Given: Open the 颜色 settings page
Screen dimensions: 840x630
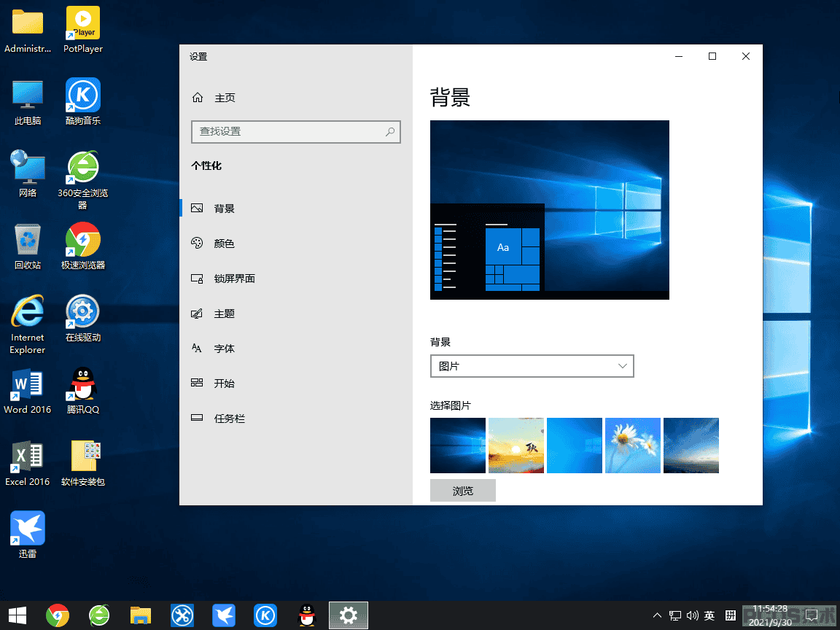Looking at the screenshot, I should (x=296, y=244).
